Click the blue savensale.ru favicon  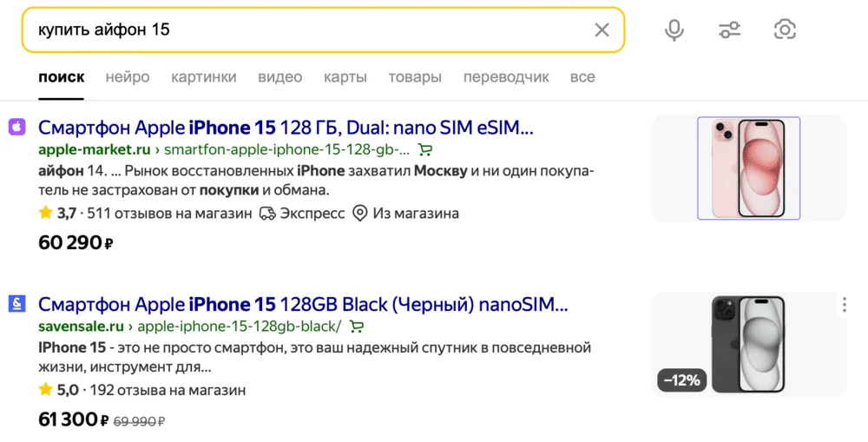[17, 304]
